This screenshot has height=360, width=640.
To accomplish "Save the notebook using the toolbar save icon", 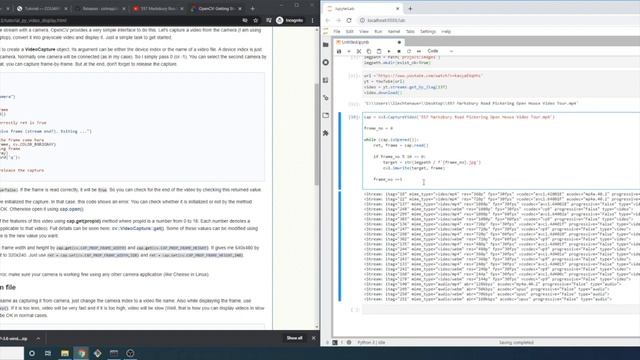I will click(339, 51).
